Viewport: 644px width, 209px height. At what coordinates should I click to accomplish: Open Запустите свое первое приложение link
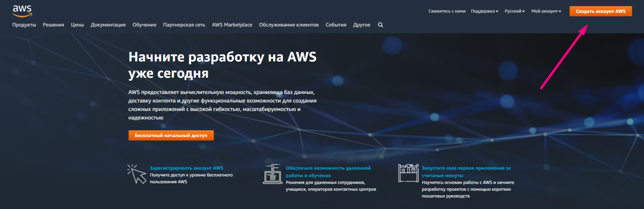[x=466, y=172]
